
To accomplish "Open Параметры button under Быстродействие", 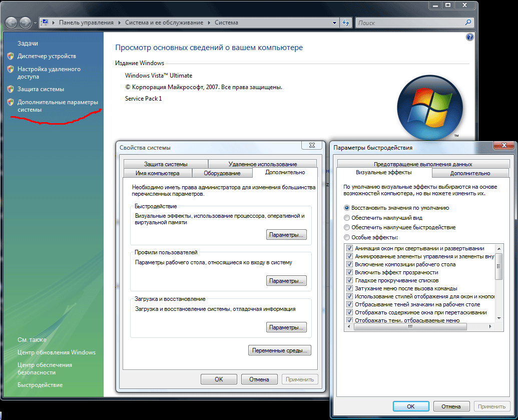I will click(x=286, y=235).
